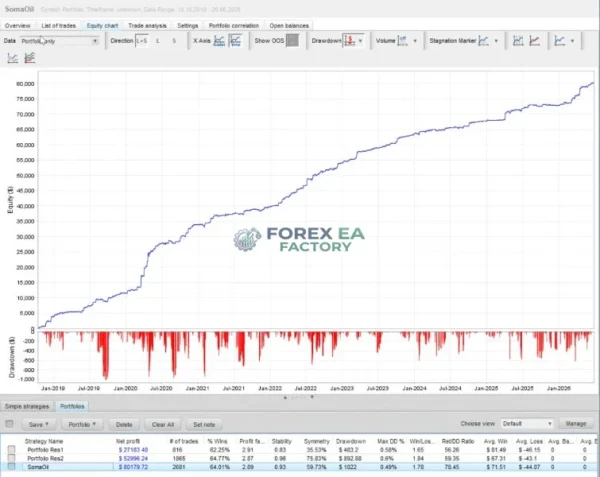Click net profit value $ 52996.24
This screenshot has width=600, height=477.
tap(133, 458)
